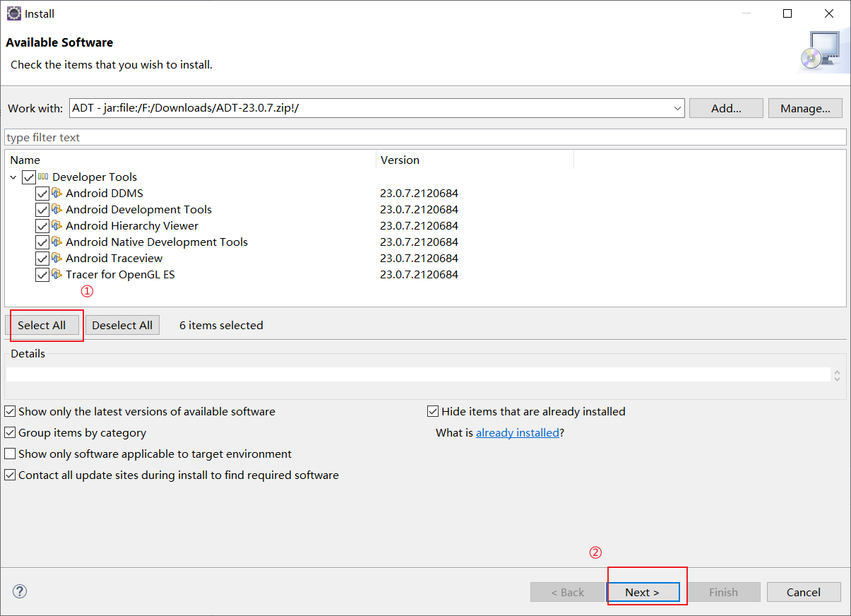This screenshot has width=851, height=616.
Task: Collapse the Developer Tools tree node
Action: pyautogui.click(x=13, y=177)
